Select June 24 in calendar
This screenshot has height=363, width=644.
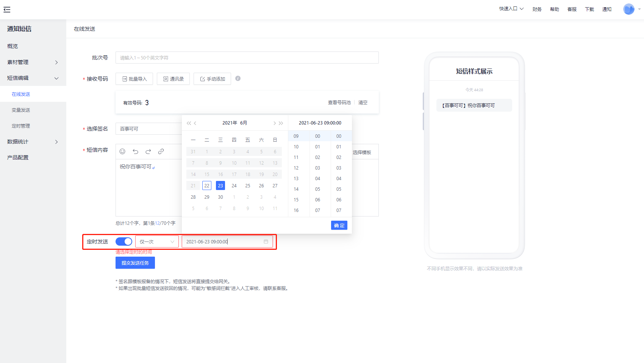[x=234, y=185]
